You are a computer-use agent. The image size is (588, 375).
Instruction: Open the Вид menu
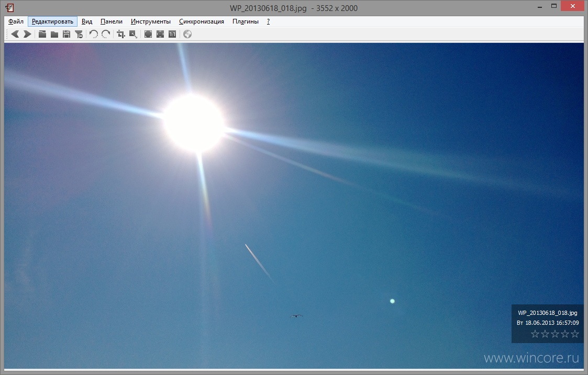[x=87, y=21]
